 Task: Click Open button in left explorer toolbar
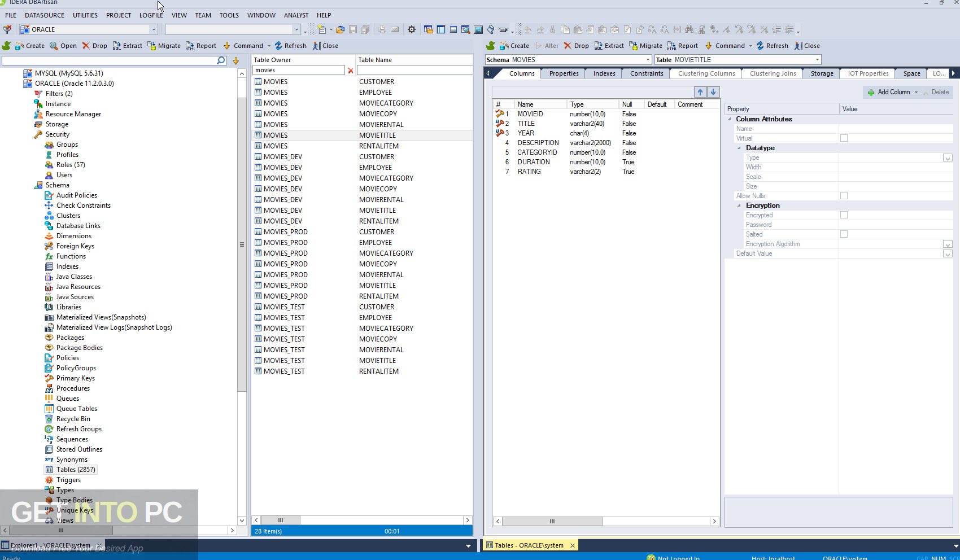(x=63, y=46)
